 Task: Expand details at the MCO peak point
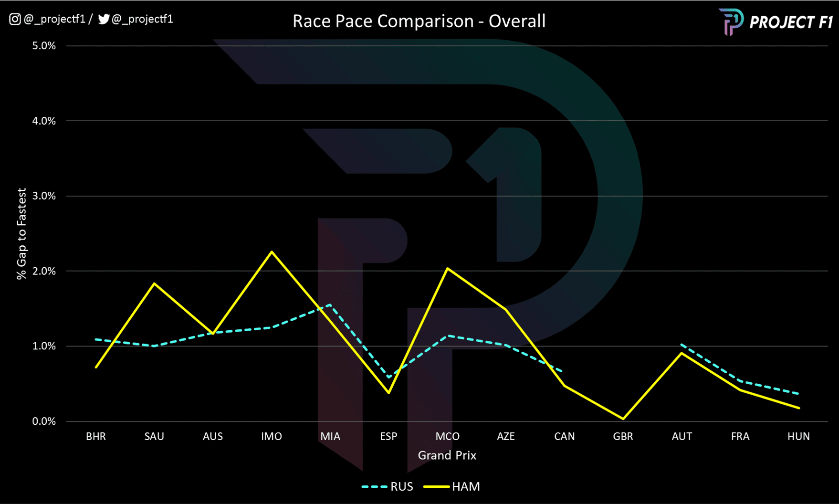click(x=448, y=268)
